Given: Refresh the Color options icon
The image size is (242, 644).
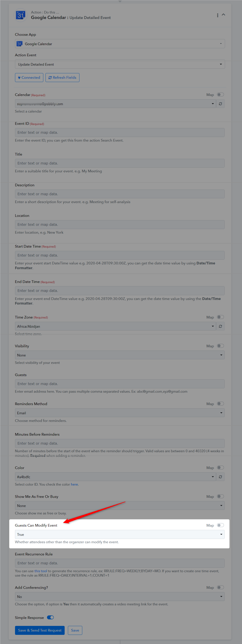Looking at the screenshot, I should 220,477.
